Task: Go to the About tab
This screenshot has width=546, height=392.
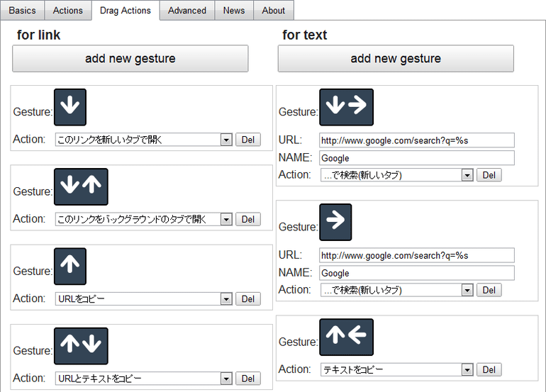Action: (273, 11)
